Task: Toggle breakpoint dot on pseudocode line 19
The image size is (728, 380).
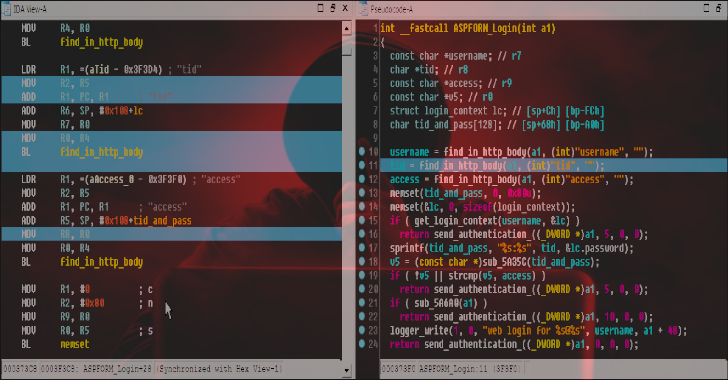Action: coord(362,275)
